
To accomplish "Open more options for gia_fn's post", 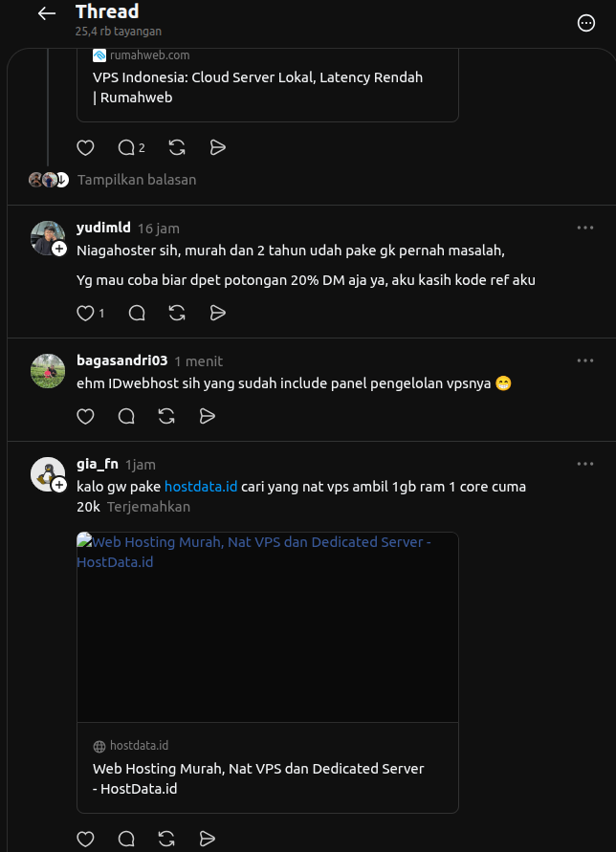I will pos(585,464).
